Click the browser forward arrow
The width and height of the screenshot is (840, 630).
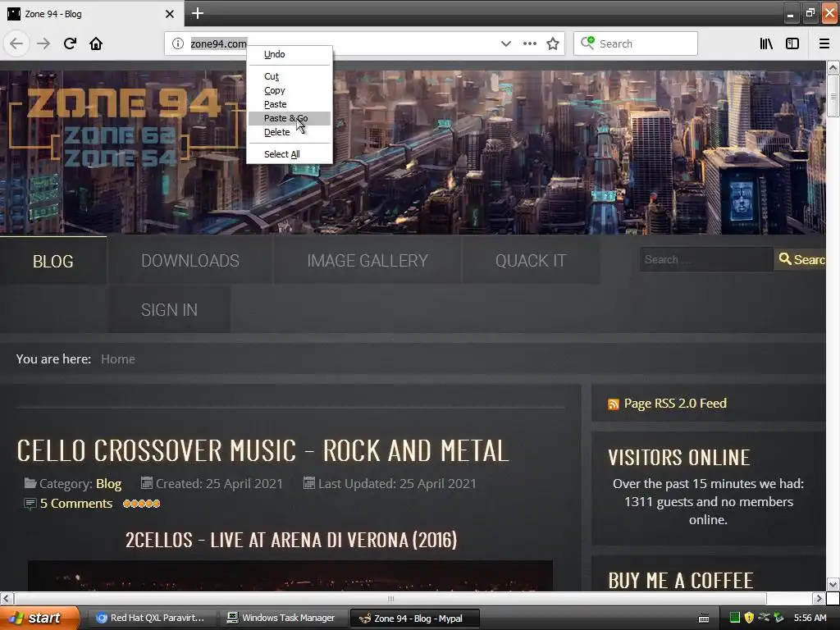43,43
